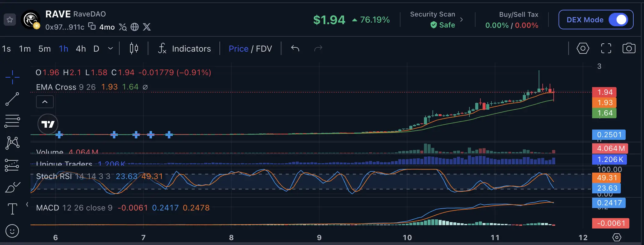The image size is (644, 245).
Task: Select the Unique Traders indicator legend
Action: pos(64,163)
